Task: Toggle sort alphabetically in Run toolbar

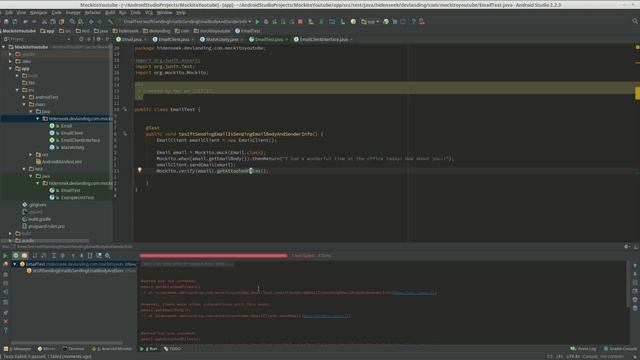Action: [x=35, y=256]
